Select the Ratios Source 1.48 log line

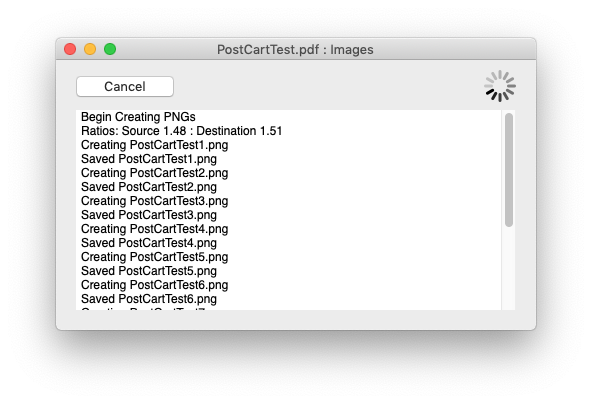(182, 131)
